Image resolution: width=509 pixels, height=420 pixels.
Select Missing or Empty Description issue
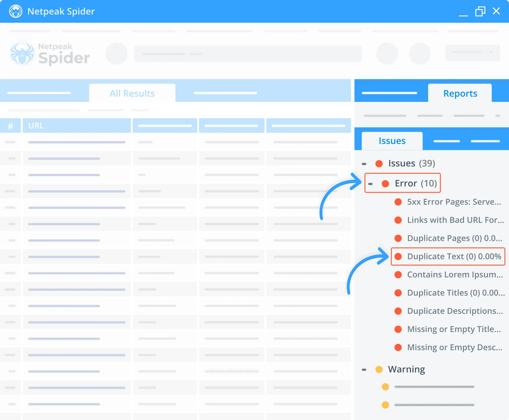[455, 347]
